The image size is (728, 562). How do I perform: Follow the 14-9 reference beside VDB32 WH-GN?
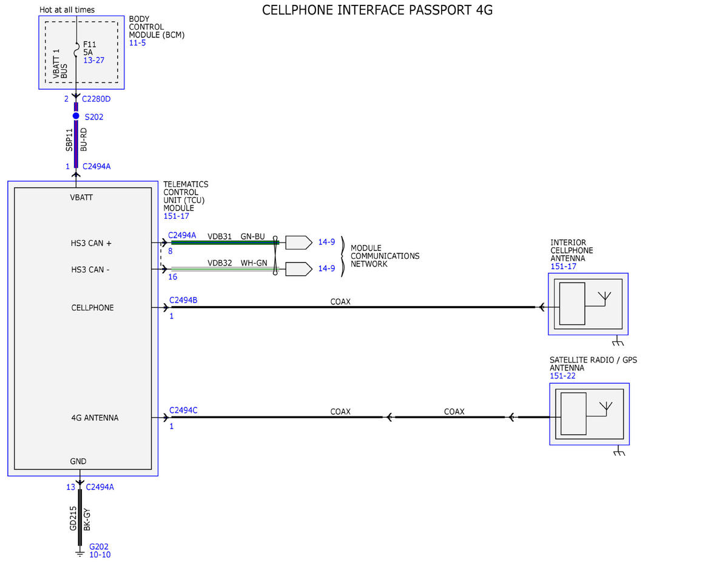(x=326, y=268)
